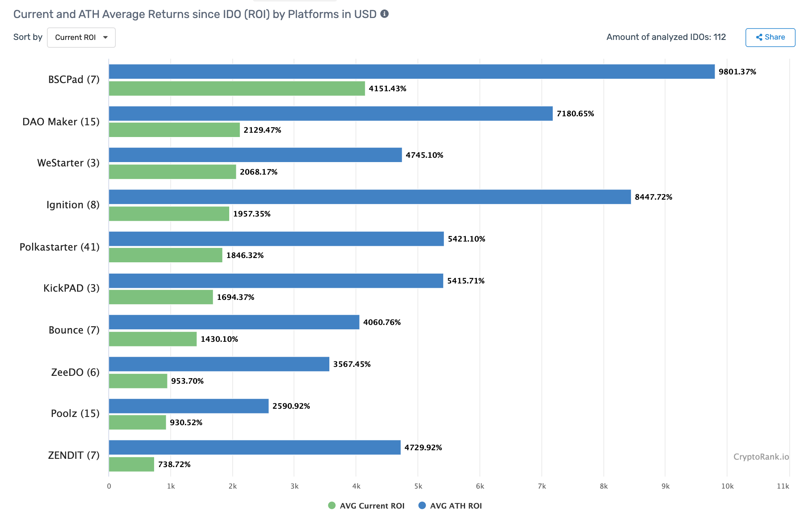The height and width of the screenshot is (516, 812).
Task: Click the 5421.10% value label
Action: tap(467, 239)
